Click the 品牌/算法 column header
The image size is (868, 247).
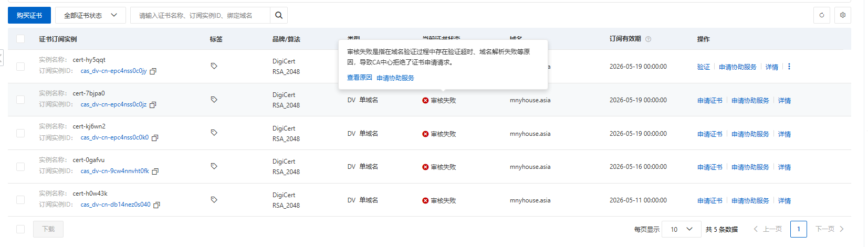coord(286,39)
